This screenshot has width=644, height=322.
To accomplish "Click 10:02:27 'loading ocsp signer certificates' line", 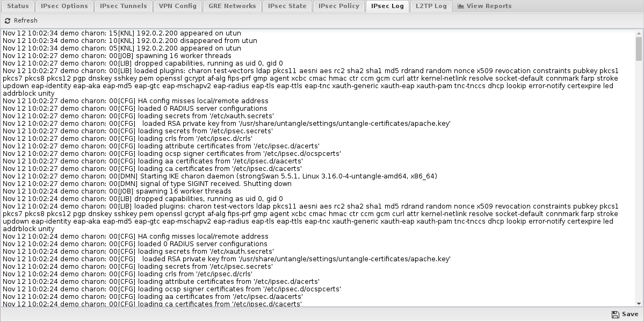I will (172, 154).
